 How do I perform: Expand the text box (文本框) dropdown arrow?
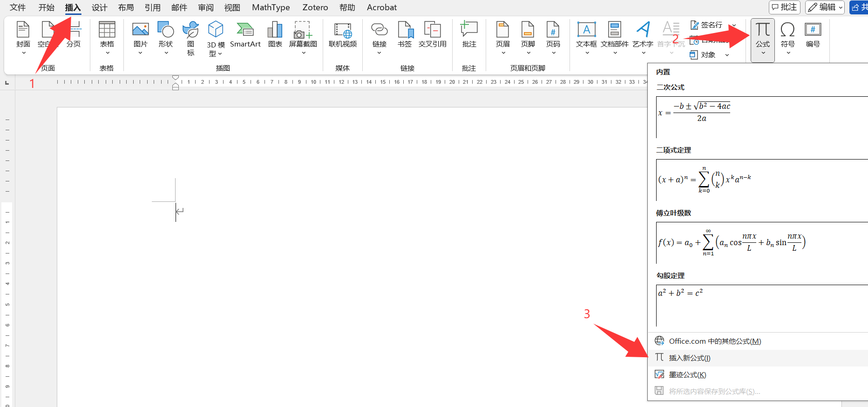point(586,53)
